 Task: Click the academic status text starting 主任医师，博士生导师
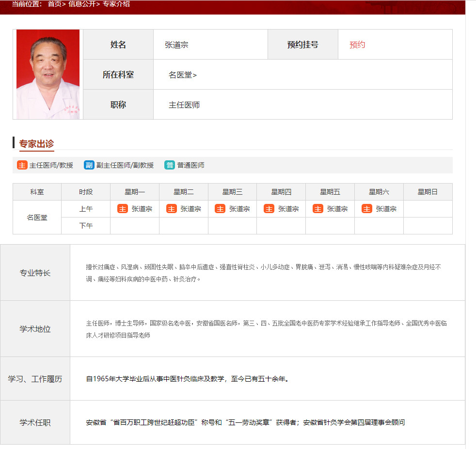(266, 329)
